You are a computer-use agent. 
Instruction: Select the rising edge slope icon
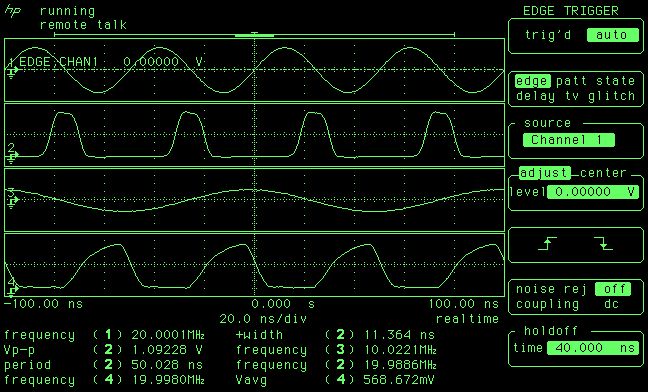pyautogui.click(x=547, y=244)
